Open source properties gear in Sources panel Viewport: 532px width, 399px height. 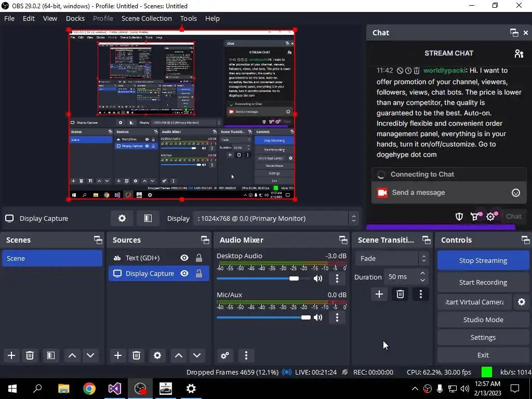point(157,355)
